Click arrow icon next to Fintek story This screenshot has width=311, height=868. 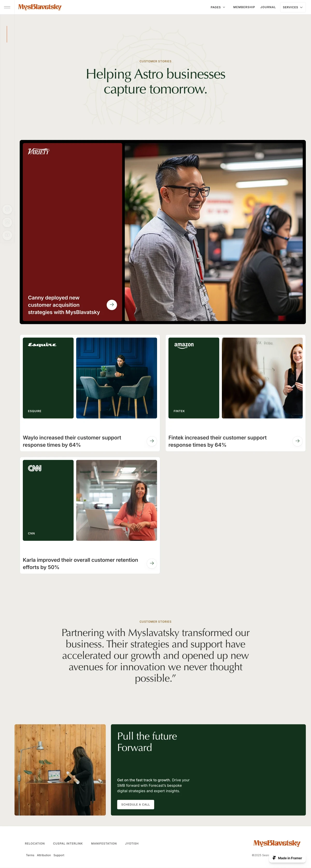(298, 441)
